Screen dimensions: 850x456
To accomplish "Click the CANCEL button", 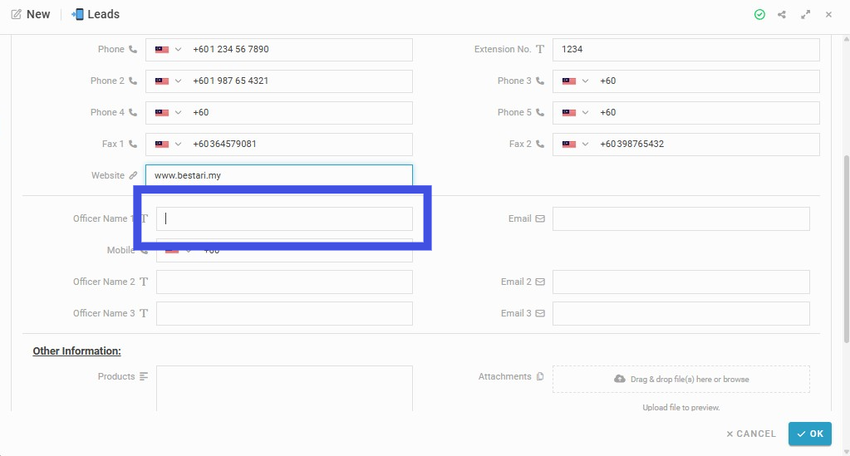I will coord(751,434).
